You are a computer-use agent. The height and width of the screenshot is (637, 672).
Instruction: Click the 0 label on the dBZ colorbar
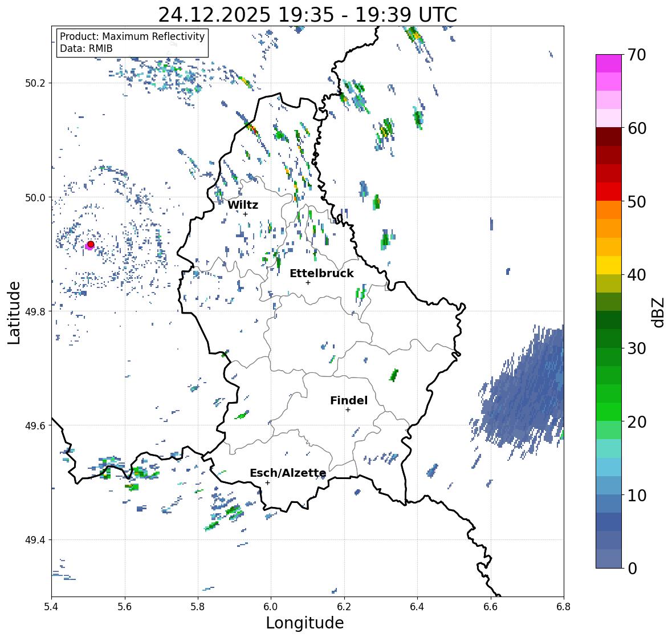pos(632,569)
